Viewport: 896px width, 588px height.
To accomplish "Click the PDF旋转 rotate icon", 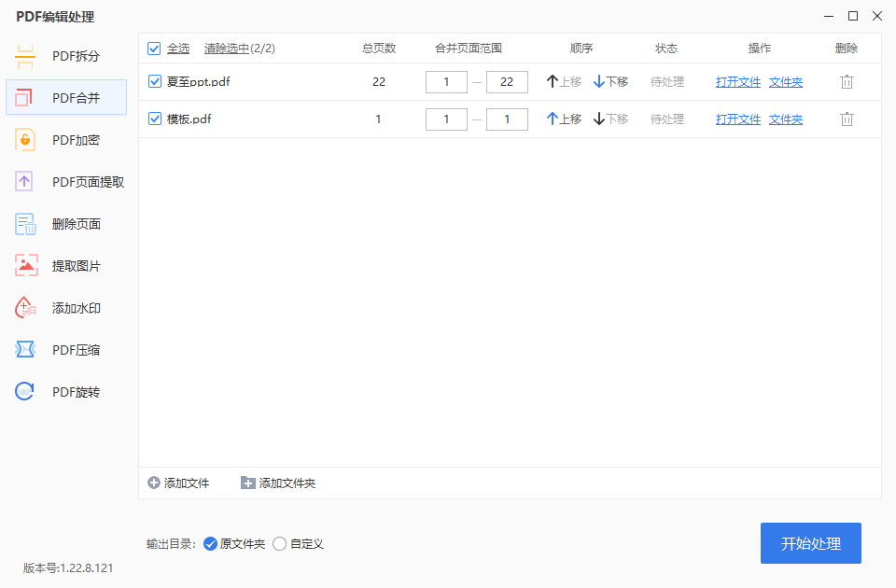I will click(x=24, y=391).
